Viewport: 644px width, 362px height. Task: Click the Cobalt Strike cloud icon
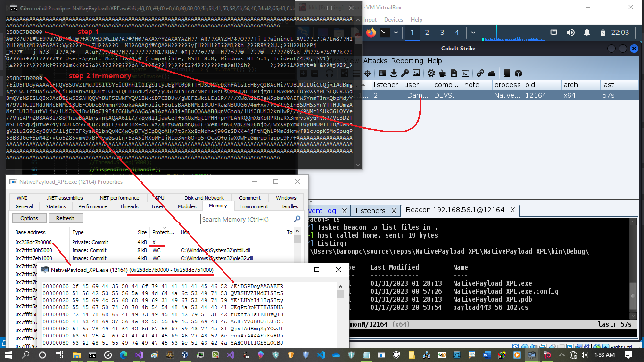pos(492,73)
